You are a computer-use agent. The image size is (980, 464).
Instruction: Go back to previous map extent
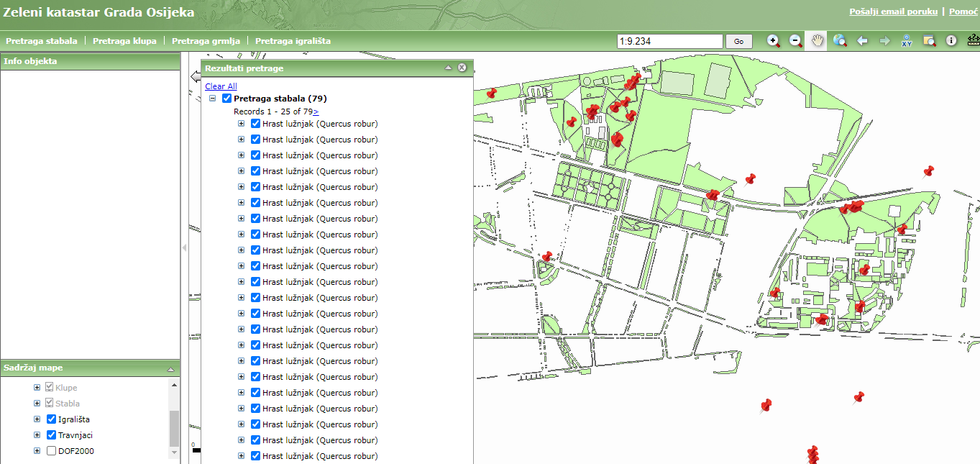863,41
